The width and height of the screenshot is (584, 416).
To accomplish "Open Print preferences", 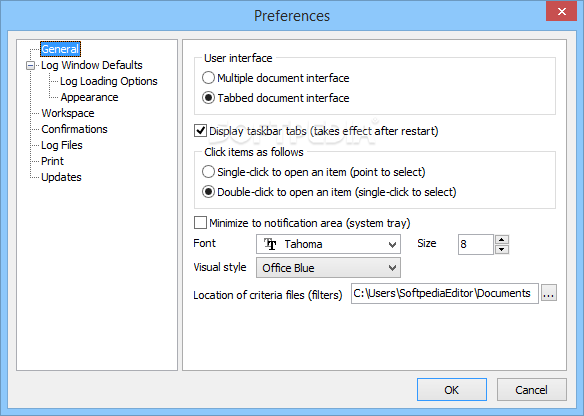I will point(53,161).
